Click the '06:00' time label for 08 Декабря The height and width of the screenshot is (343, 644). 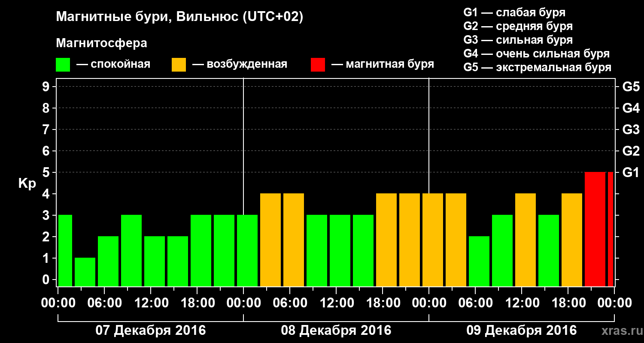(x=290, y=303)
